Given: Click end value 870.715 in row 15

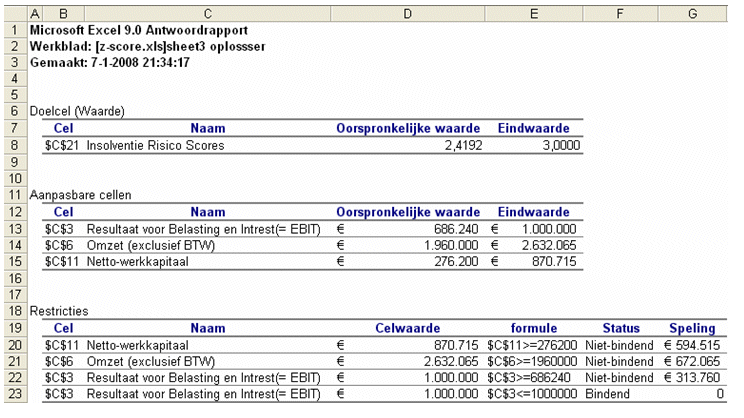Looking at the screenshot, I should (554, 261).
